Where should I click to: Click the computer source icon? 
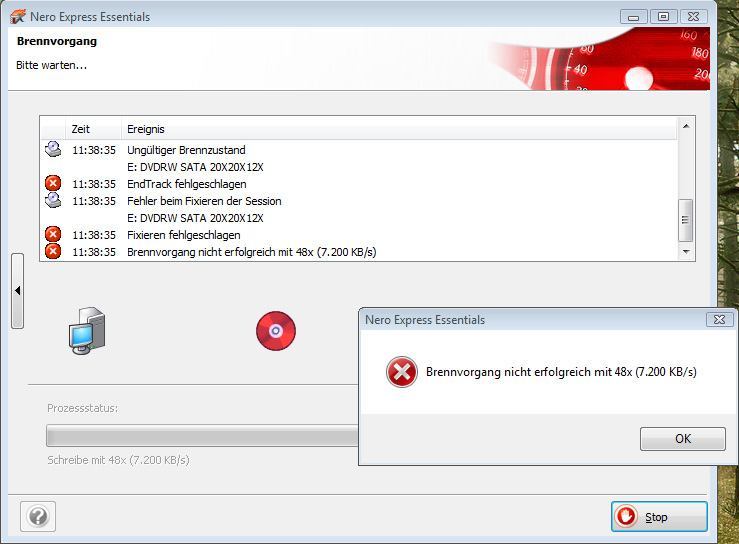[87, 331]
